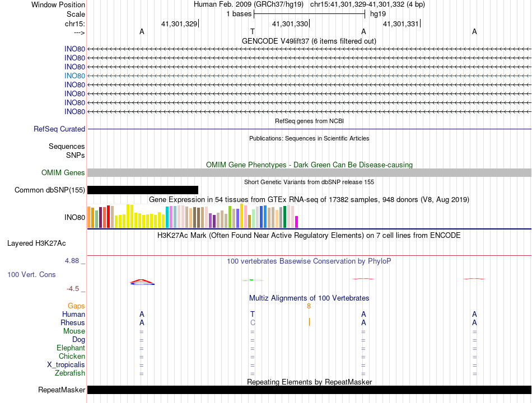Click the light-blue INO80 transcript label

point(74,76)
